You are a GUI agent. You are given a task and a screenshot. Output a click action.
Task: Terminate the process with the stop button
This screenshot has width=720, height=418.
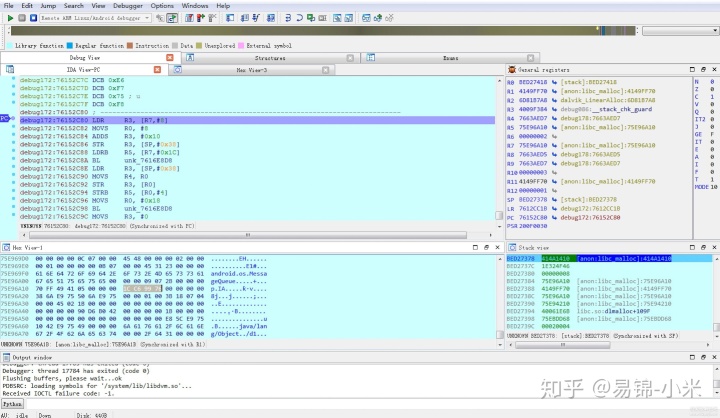(33, 18)
